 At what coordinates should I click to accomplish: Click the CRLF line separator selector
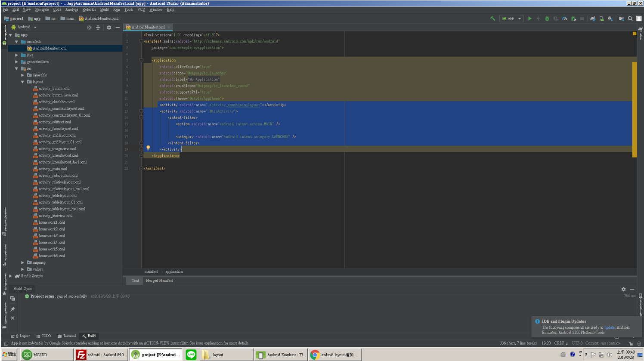[560, 343]
